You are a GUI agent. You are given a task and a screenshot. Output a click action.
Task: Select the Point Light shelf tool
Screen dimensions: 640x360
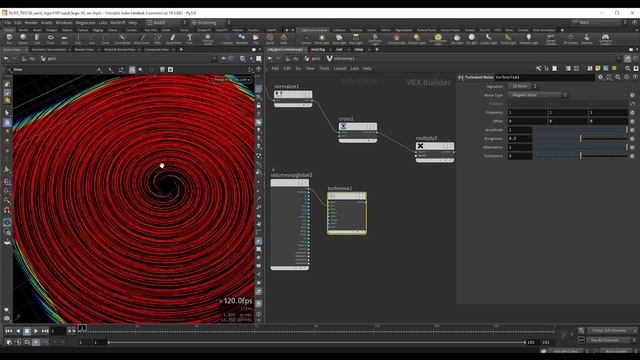322,39
